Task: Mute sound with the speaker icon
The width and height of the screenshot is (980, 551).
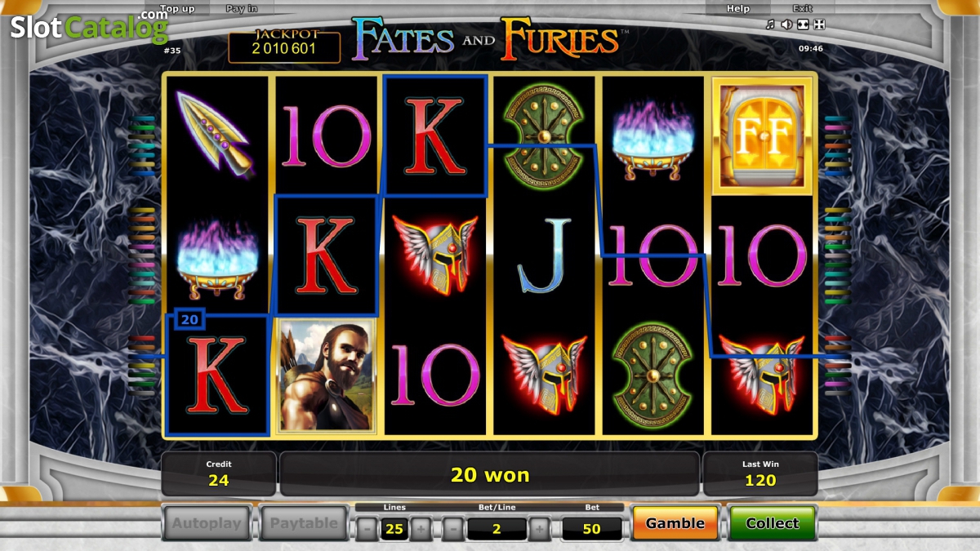Action: tap(786, 24)
